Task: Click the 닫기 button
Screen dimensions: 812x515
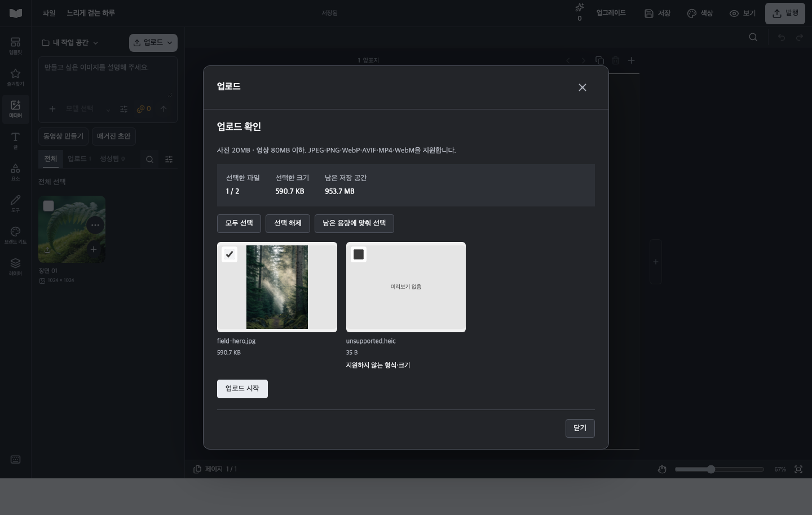Action: pyautogui.click(x=580, y=428)
